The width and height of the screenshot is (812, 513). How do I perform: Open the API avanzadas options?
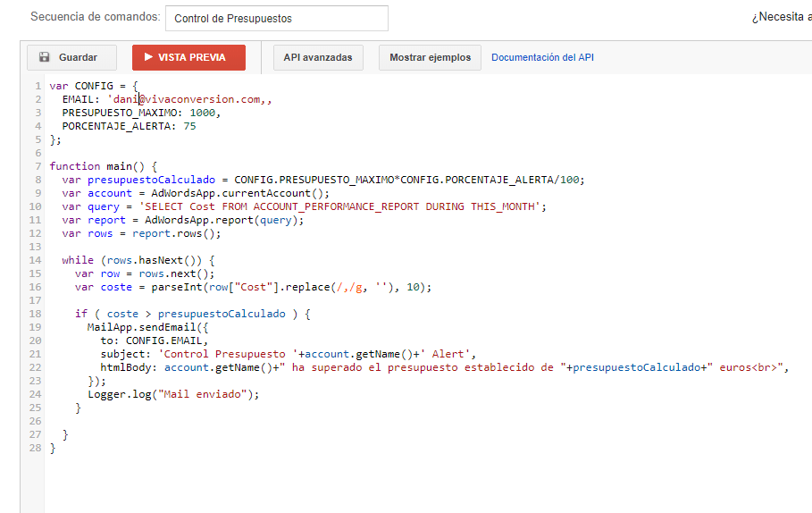pos(318,57)
